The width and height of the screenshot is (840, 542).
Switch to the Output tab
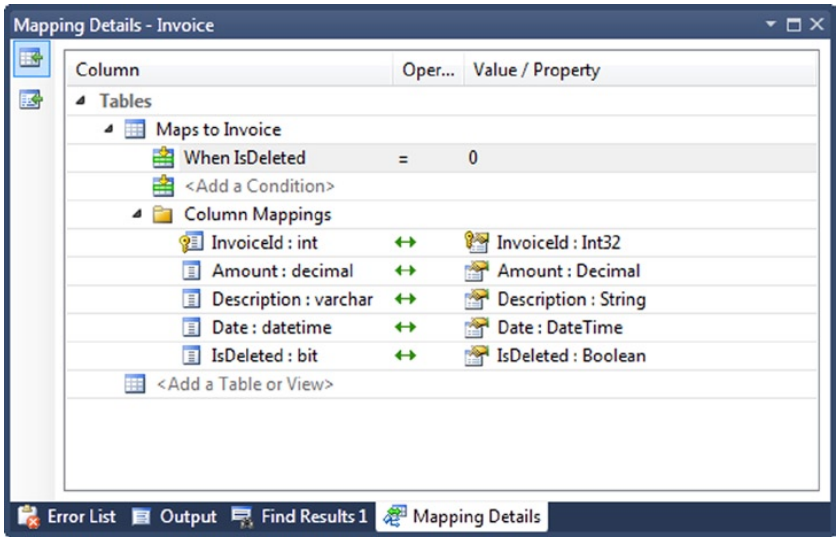174,517
